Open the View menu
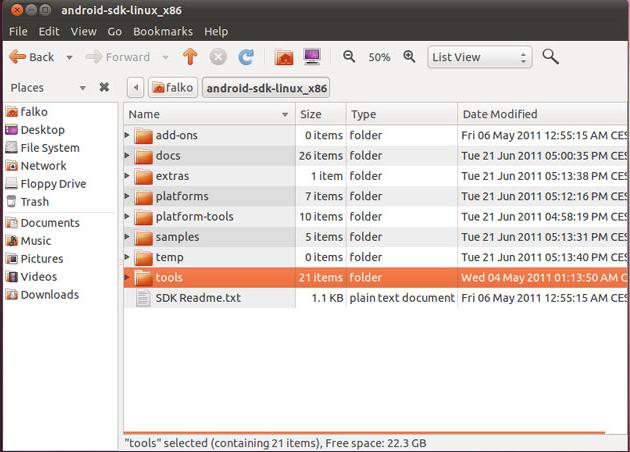Viewport: 630px width, 452px height. tap(84, 32)
